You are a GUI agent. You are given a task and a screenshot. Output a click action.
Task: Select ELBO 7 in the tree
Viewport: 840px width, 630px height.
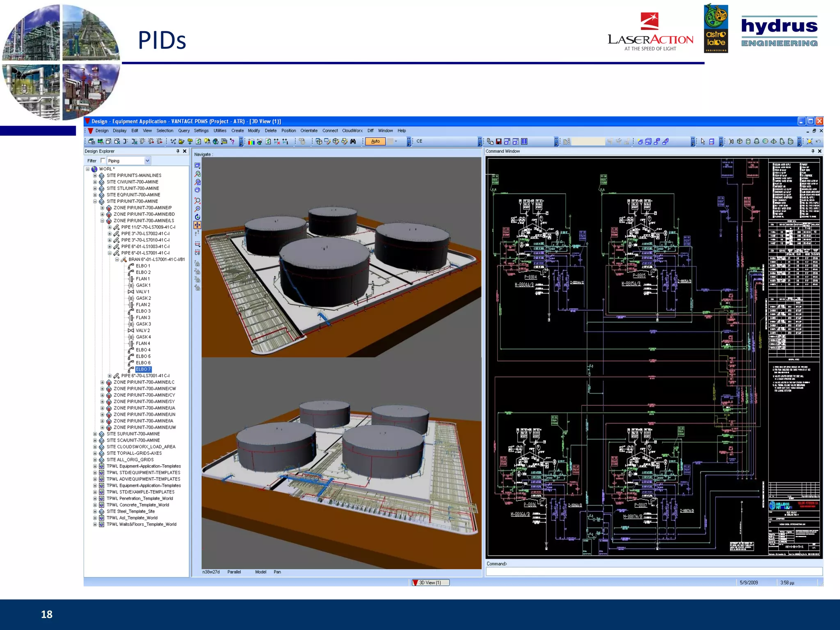(143, 370)
